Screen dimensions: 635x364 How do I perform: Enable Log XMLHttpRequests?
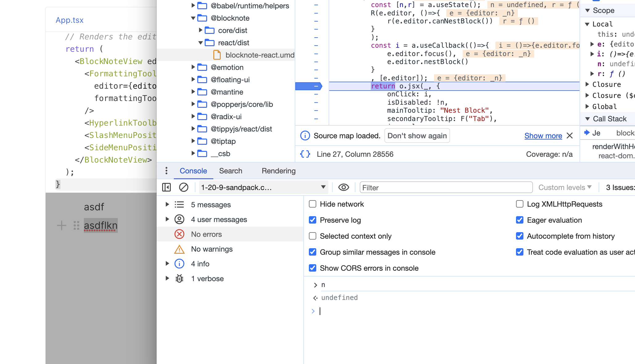[520, 204]
